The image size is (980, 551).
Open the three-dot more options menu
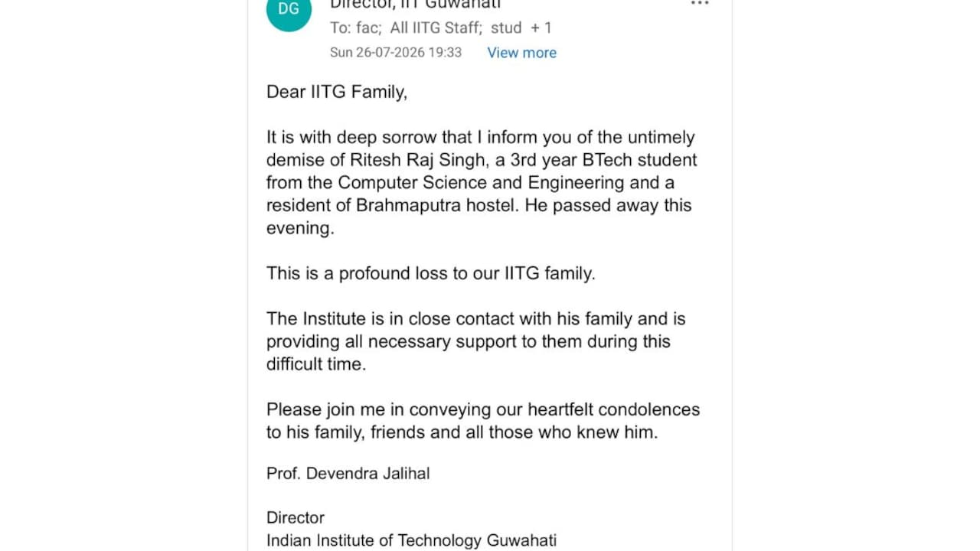coord(700,4)
